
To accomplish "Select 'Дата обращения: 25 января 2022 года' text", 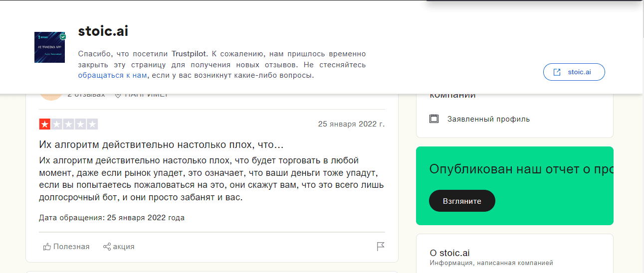I will point(112,218).
